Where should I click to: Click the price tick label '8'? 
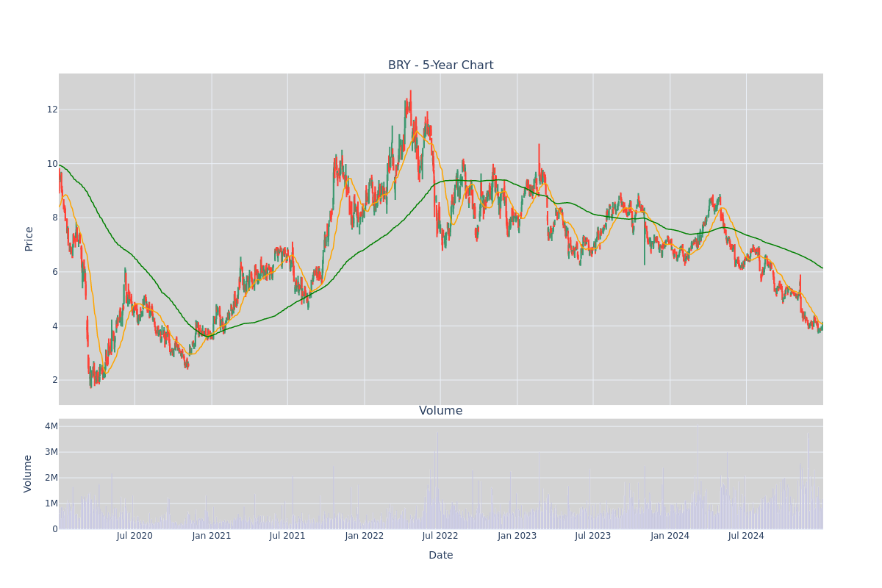coord(54,218)
